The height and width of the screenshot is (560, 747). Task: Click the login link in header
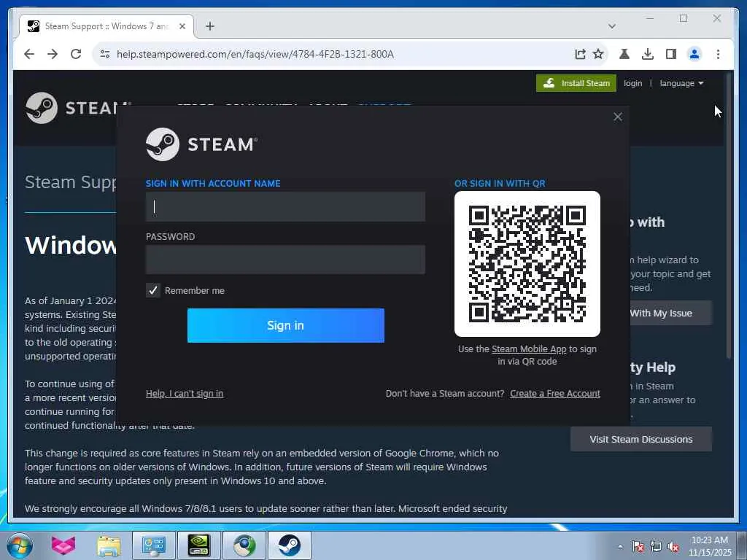632,83
